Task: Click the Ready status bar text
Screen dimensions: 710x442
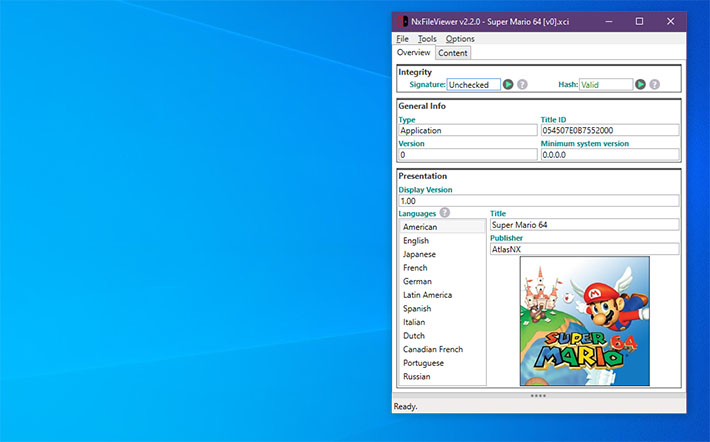Action: tap(405, 407)
